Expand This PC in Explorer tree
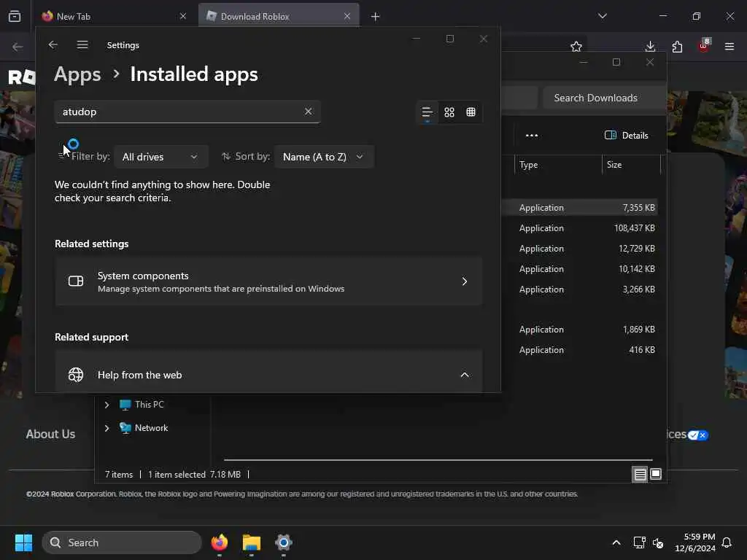Viewport: 747px width, 560px height. click(107, 405)
